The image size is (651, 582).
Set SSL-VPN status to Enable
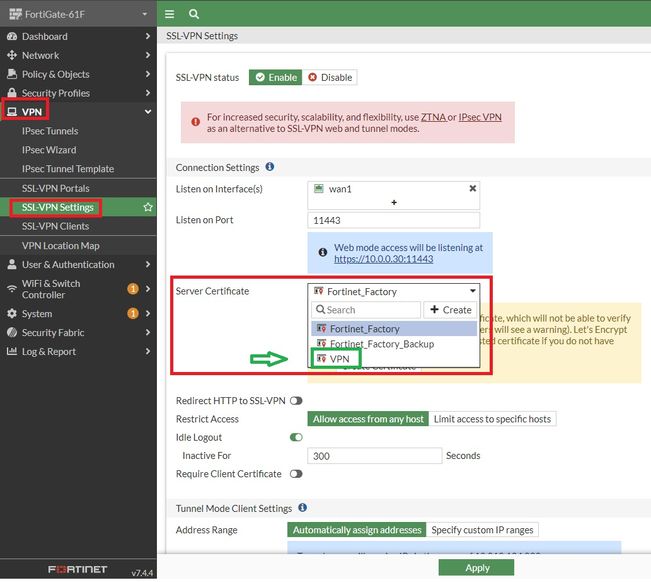276,77
